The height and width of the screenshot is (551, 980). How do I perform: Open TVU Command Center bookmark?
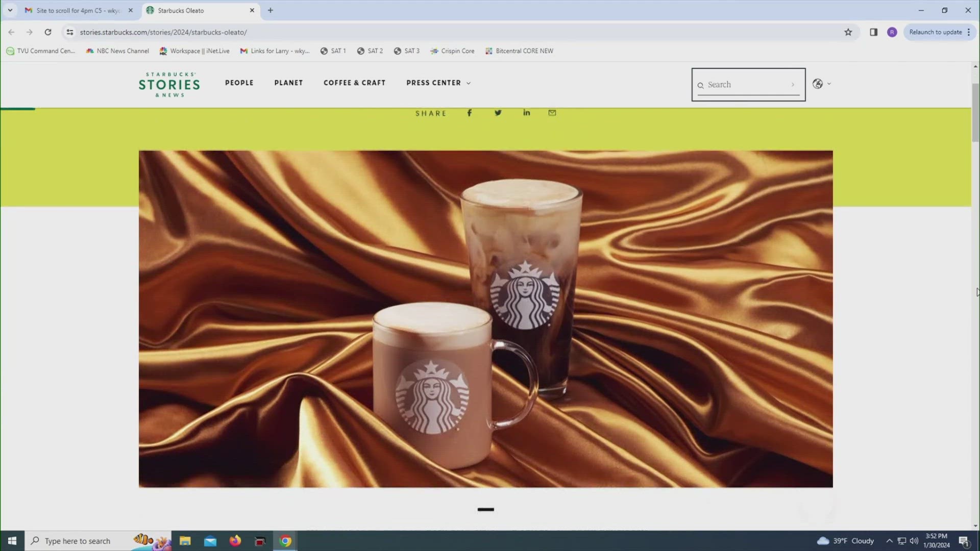pos(40,51)
